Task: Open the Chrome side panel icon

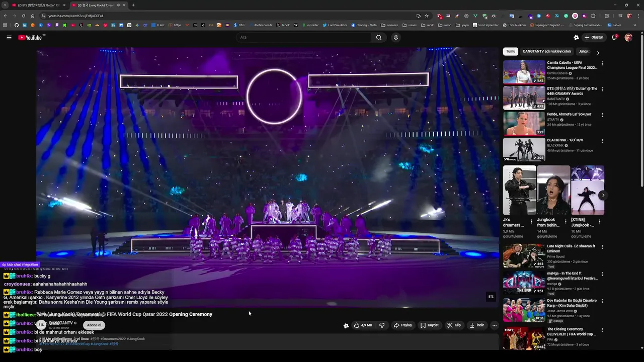Action: [x=607, y=16]
